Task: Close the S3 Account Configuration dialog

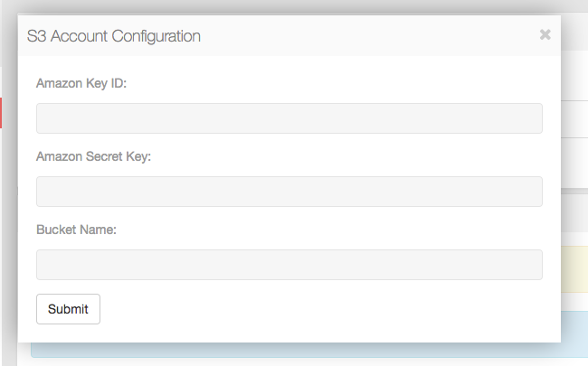Action: (545, 35)
